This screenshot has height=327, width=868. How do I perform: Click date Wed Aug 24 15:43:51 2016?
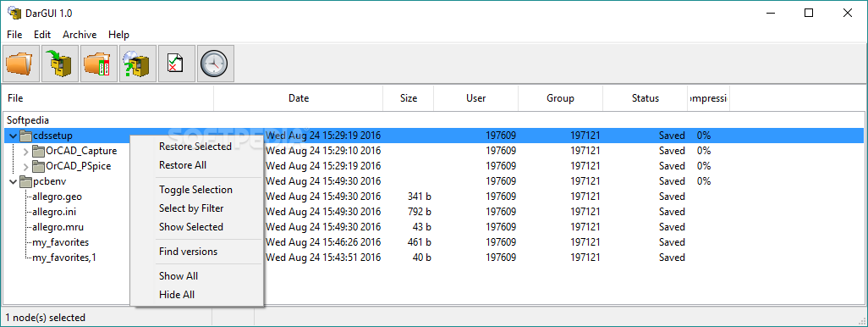323,258
